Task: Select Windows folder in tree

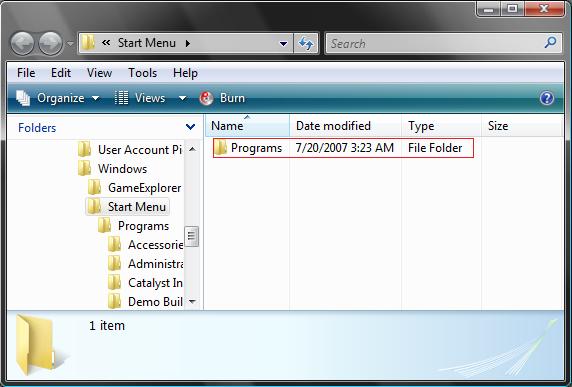Action: click(x=112, y=169)
